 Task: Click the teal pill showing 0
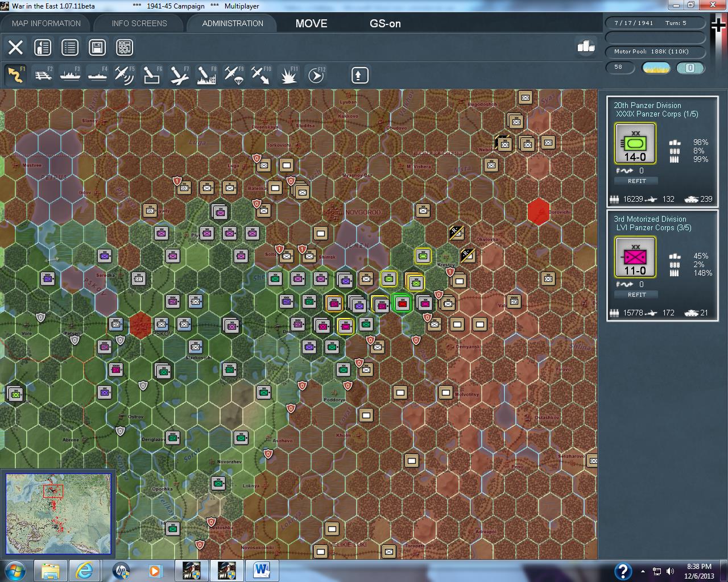click(x=690, y=68)
